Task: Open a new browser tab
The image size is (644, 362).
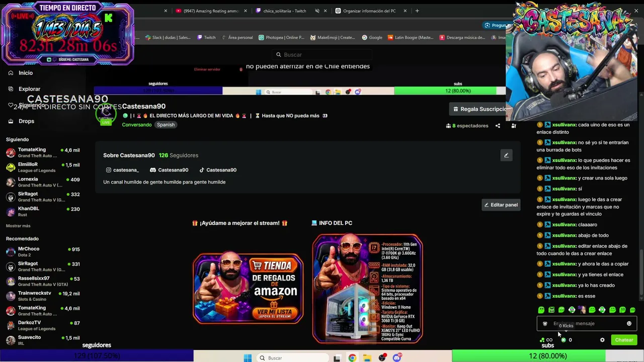Action: click(417, 11)
